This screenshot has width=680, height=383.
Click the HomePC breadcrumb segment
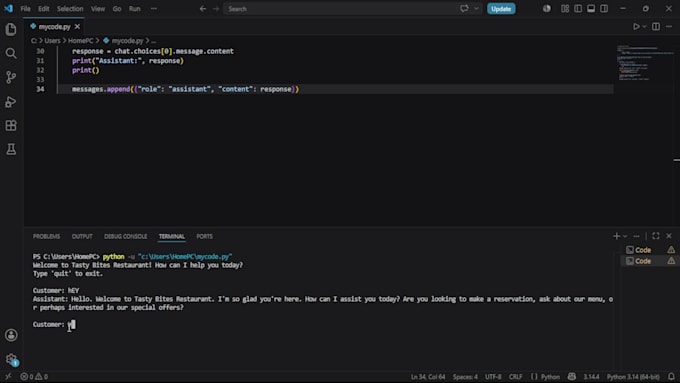point(80,41)
